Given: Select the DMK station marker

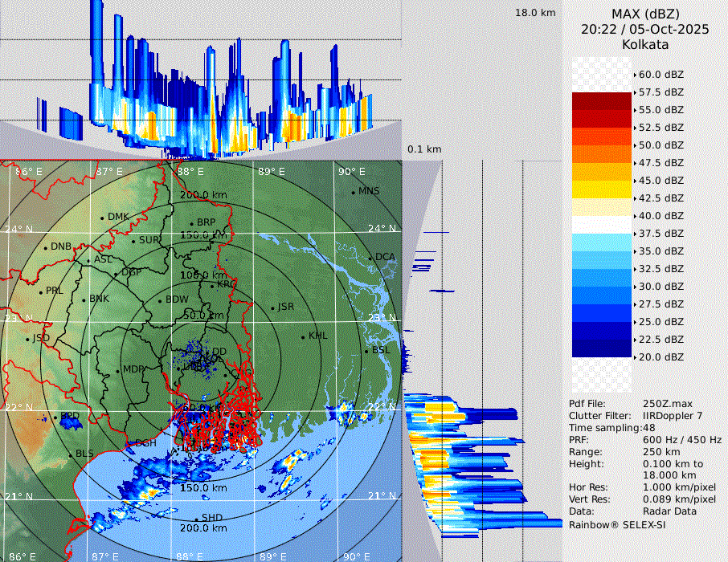Looking at the screenshot, I should coord(102,218).
